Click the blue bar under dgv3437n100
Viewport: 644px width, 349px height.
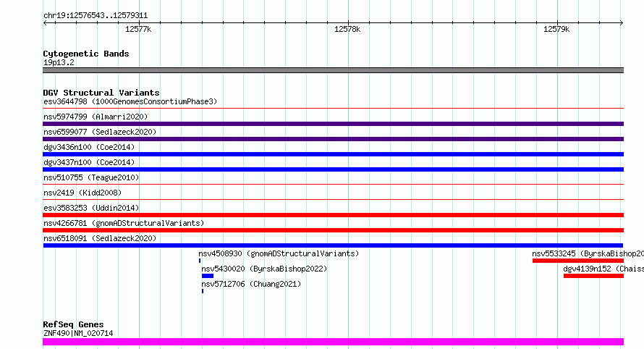[333, 169]
